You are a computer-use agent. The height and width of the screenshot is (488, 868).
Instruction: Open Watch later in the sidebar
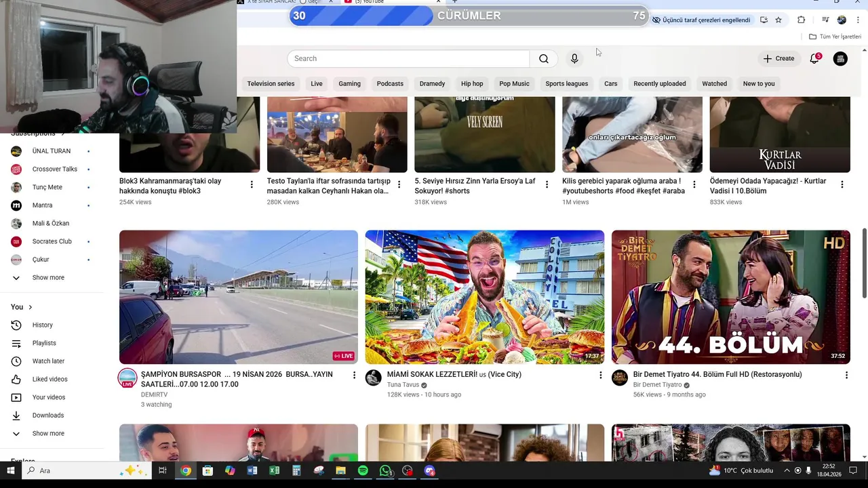point(52,361)
